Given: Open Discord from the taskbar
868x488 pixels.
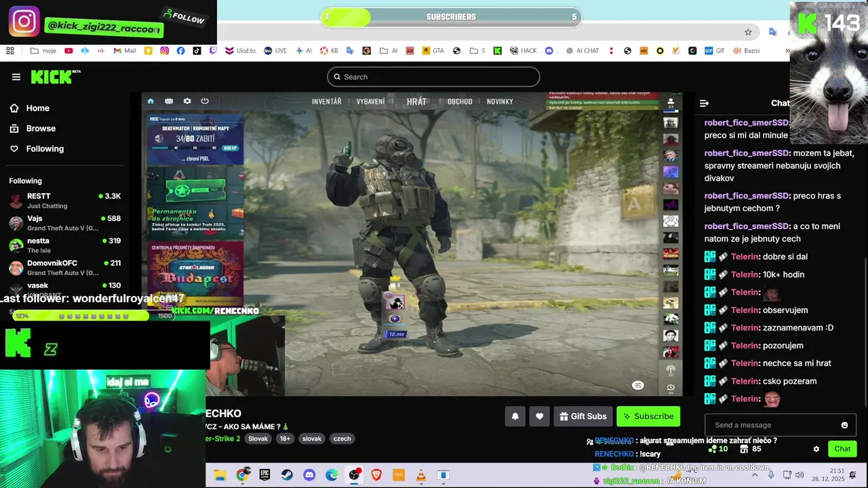Looking at the screenshot, I should click(309, 475).
